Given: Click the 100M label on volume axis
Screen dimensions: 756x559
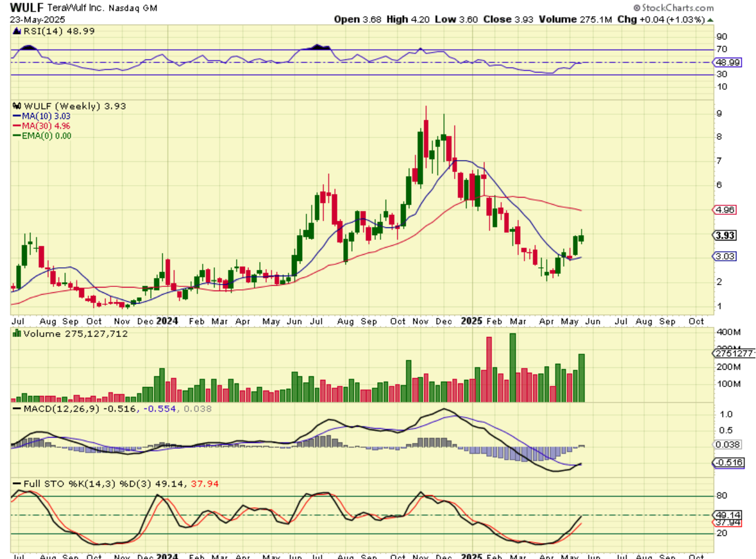Looking at the screenshot, I should tap(727, 384).
